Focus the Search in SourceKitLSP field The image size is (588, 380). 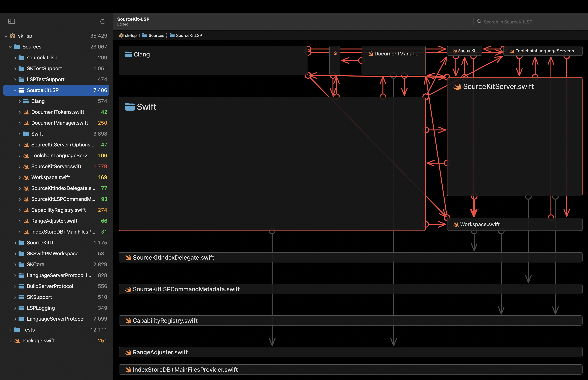pos(528,22)
